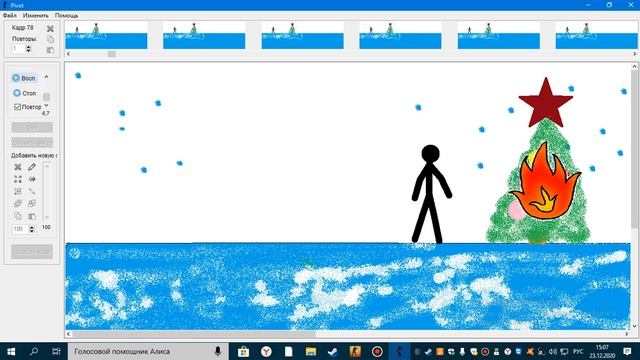Open the Windows Start menu
The height and width of the screenshot is (360, 640).
tap(11, 351)
